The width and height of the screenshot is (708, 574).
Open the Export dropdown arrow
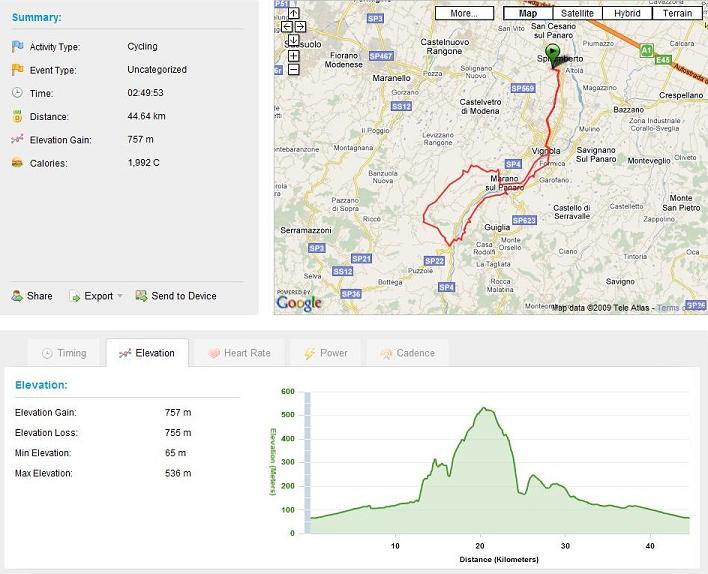(x=120, y=296)
